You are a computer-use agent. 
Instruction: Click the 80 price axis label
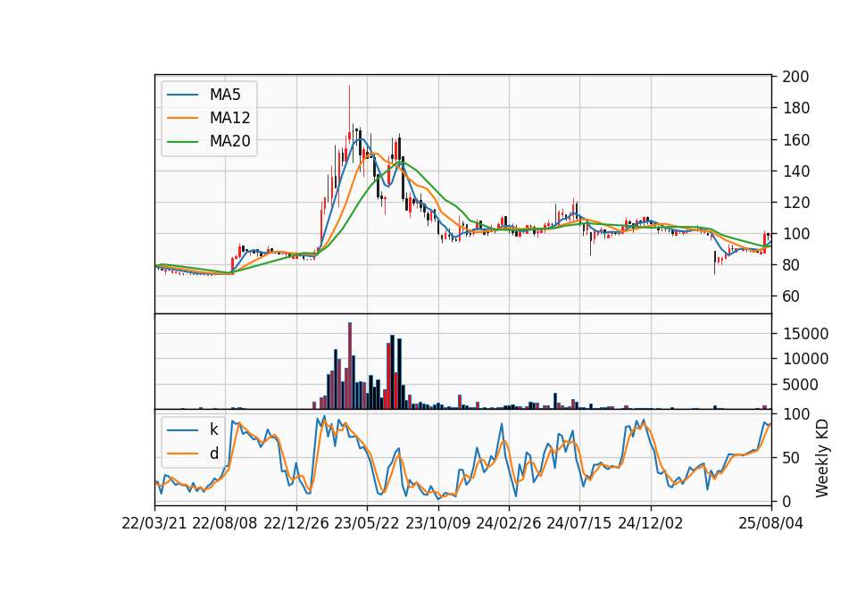tap(791, 264)
